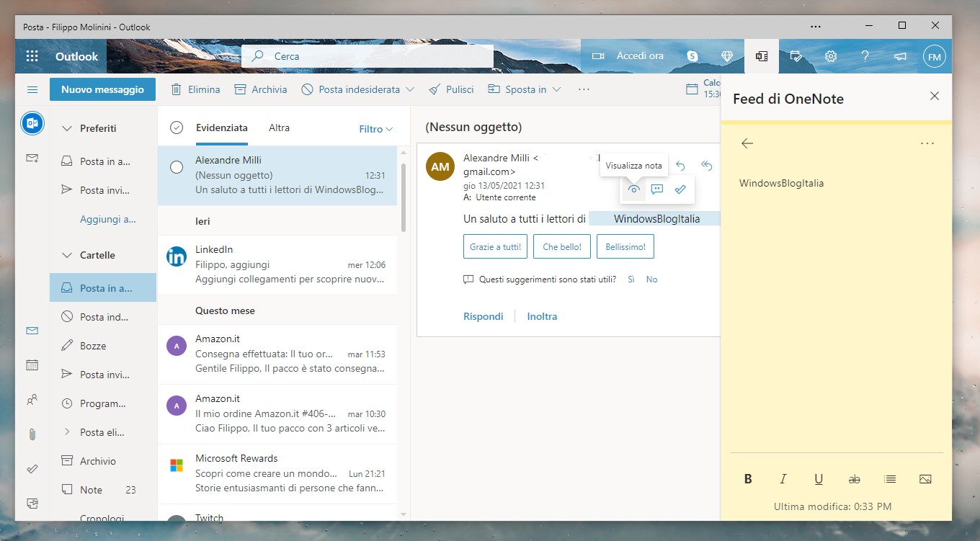Open Amazon.it Consegna effettuata email
980x541 pixels.
pyautogui.click(x=277, y=354)
